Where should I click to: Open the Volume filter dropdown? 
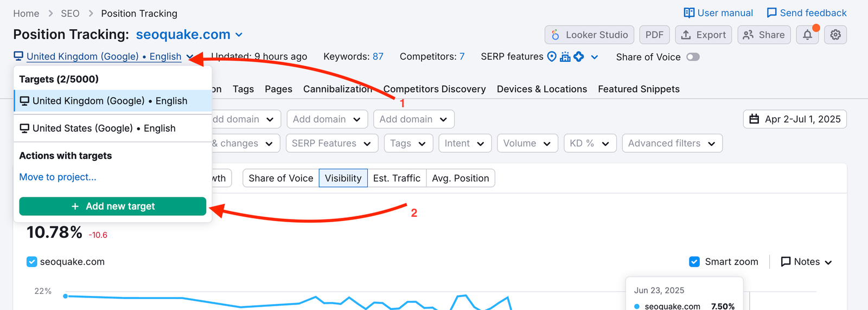[x=527, y=144]
